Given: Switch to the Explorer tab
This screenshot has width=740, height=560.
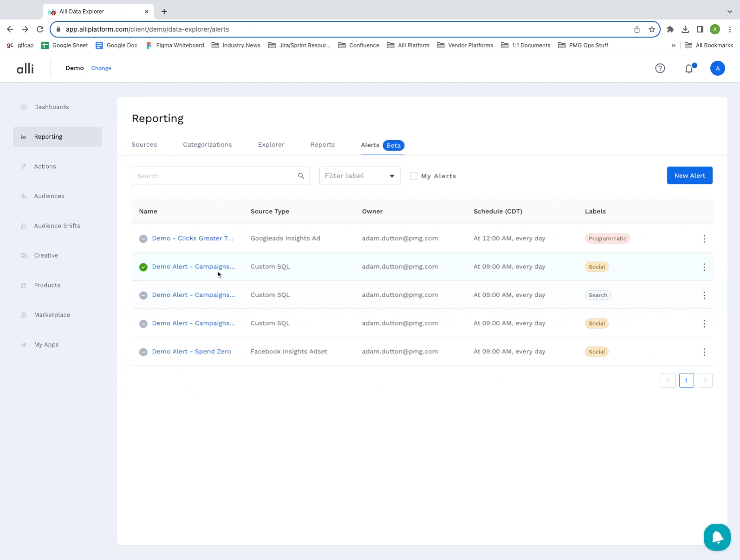Looking at the screenshot, I should 271,145.
